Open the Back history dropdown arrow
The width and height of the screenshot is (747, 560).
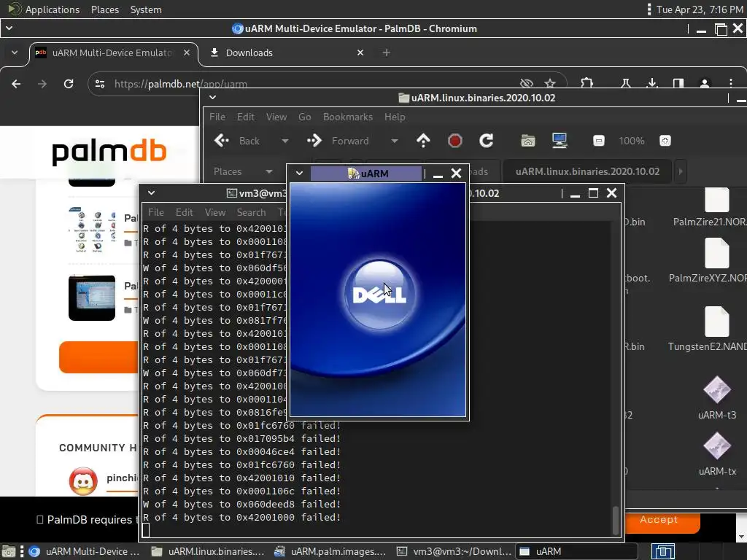[x=285, y=141]
